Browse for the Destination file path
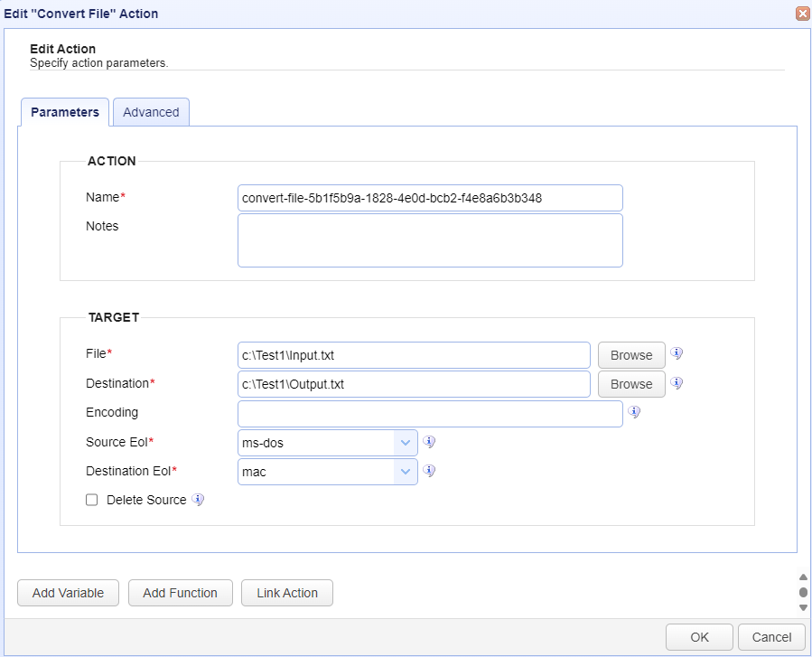This screenshot has width=812, height=657. coord(631,384)
